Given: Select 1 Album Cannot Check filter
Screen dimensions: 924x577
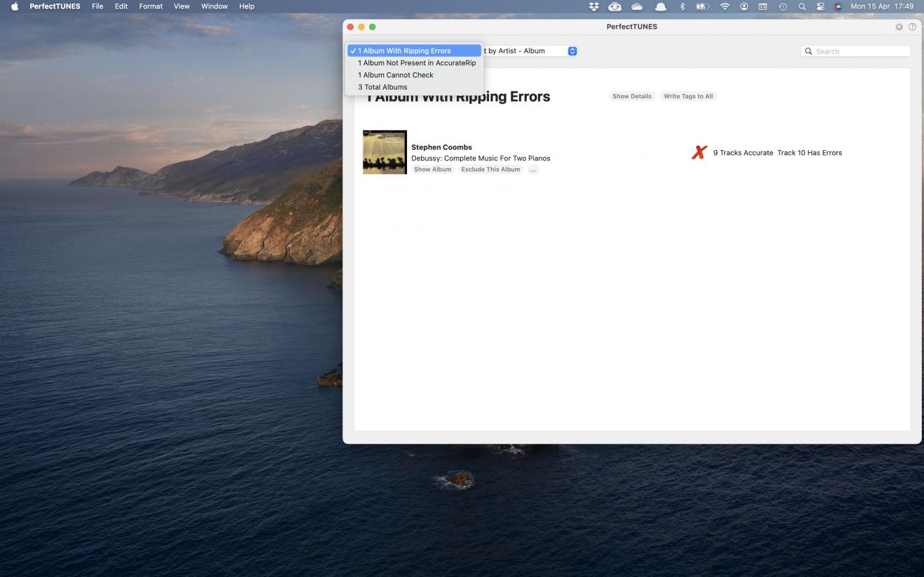Looking at the screenshot, I should click(395, 75).
